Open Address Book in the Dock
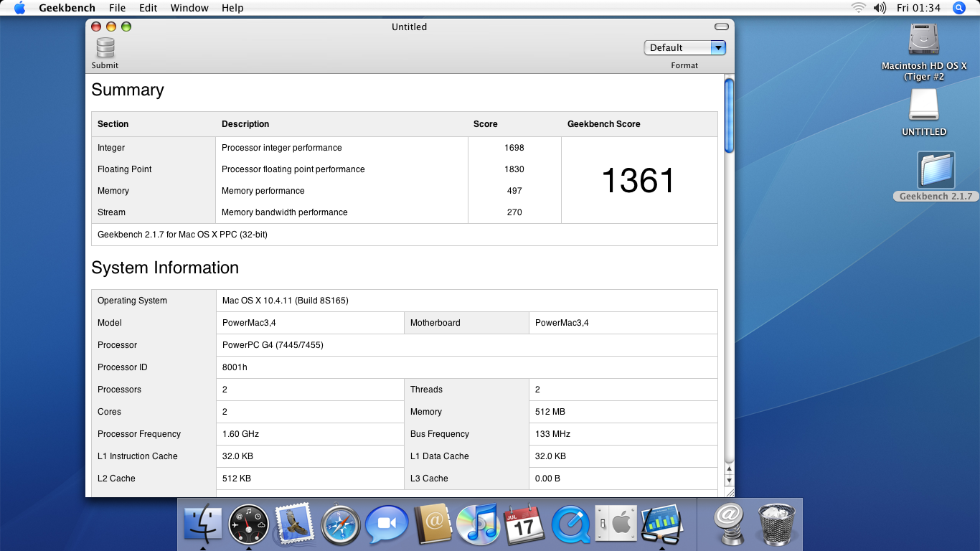Viewport: 980px width, 551px height. click(433, 524)
